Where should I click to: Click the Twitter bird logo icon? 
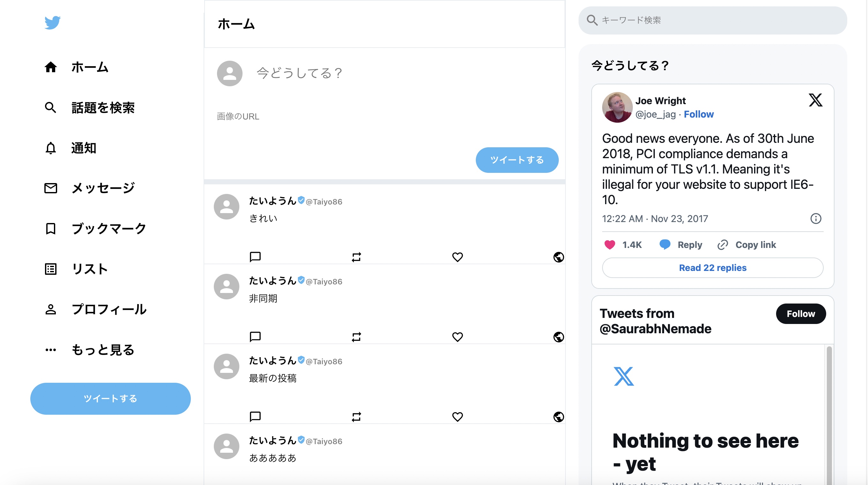pos(52,23)
